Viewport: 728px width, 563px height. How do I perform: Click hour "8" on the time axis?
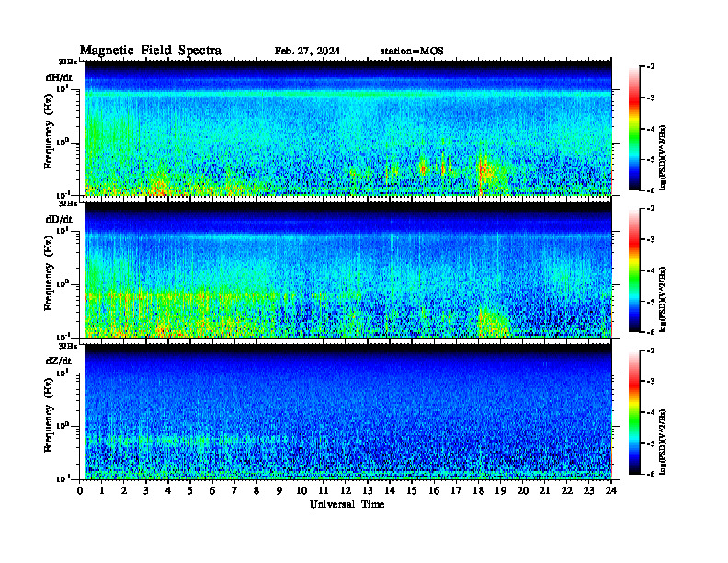coord(256,491)
